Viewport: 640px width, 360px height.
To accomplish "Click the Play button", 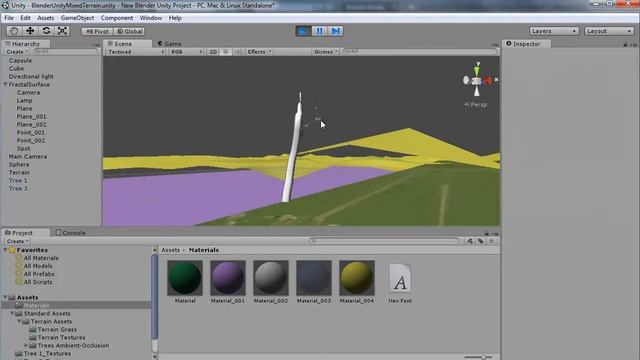I will [x=303, y=31].
